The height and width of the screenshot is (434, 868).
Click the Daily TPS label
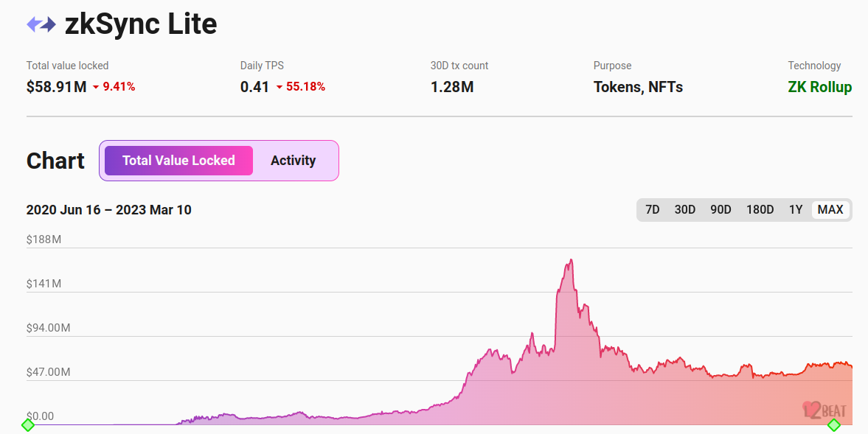point(262,66)
